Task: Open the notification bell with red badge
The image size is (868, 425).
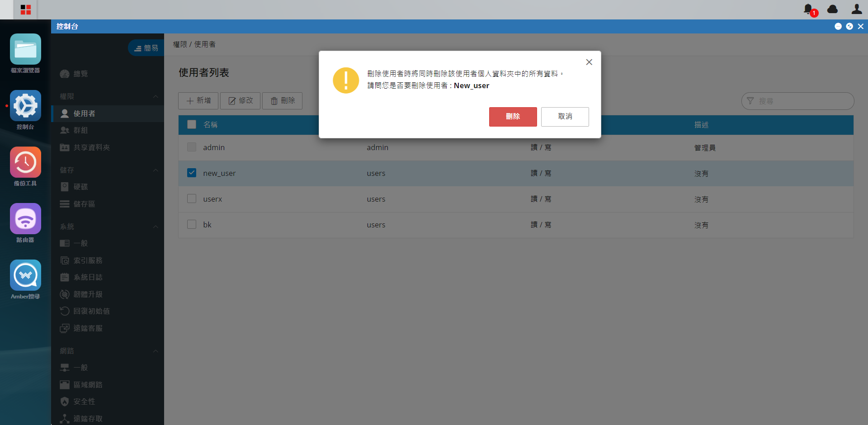Action: click(809, 9)
